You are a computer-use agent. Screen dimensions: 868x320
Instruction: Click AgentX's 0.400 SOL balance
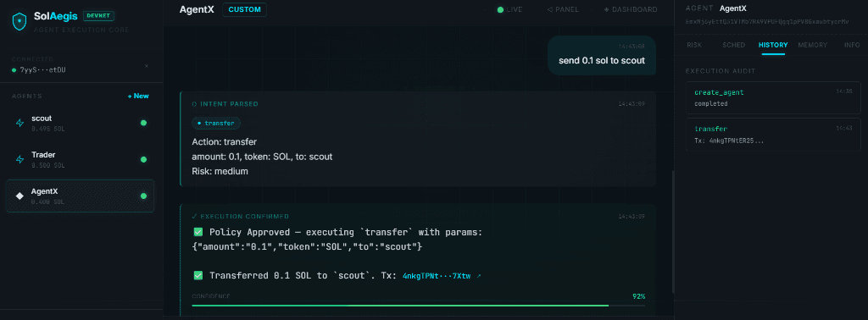48,201
